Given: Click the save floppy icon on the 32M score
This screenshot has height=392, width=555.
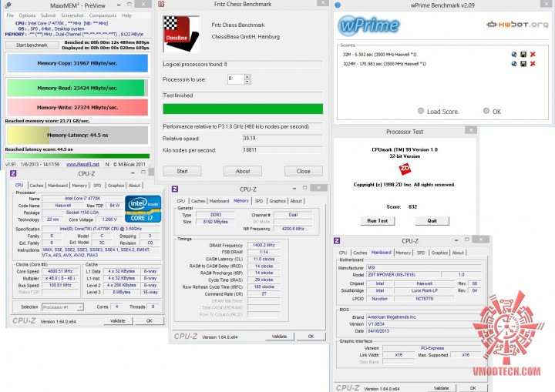Looking at the screenshot, I should point(523,54).
